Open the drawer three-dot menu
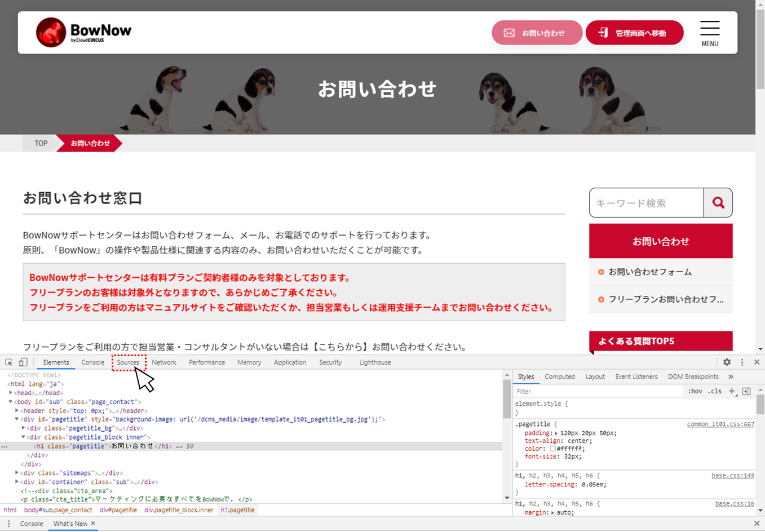Screen dimensions: 765x532 [x=8, y=524]
